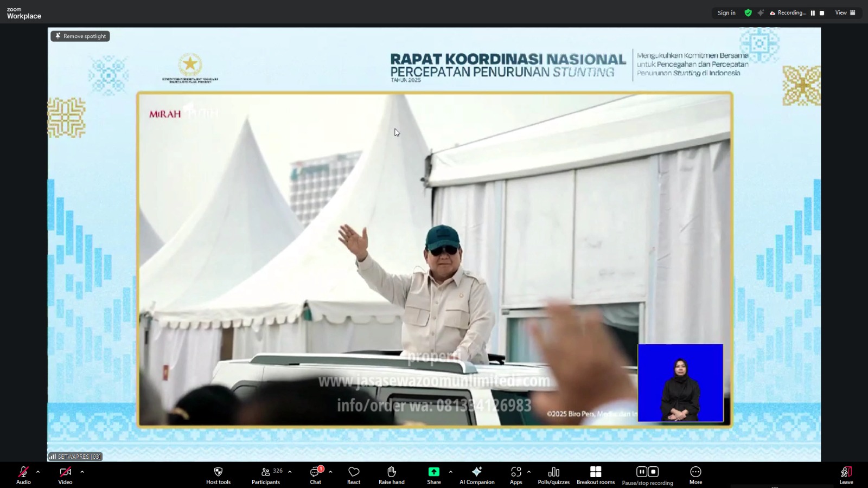868x488 pixels.
Task: Open the More options menu
Action: pos(695,472)
